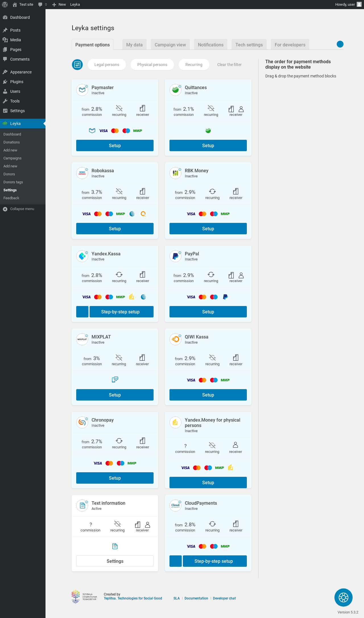Open Teplitsa. Technologies for Social Good link

coord(133,598)
